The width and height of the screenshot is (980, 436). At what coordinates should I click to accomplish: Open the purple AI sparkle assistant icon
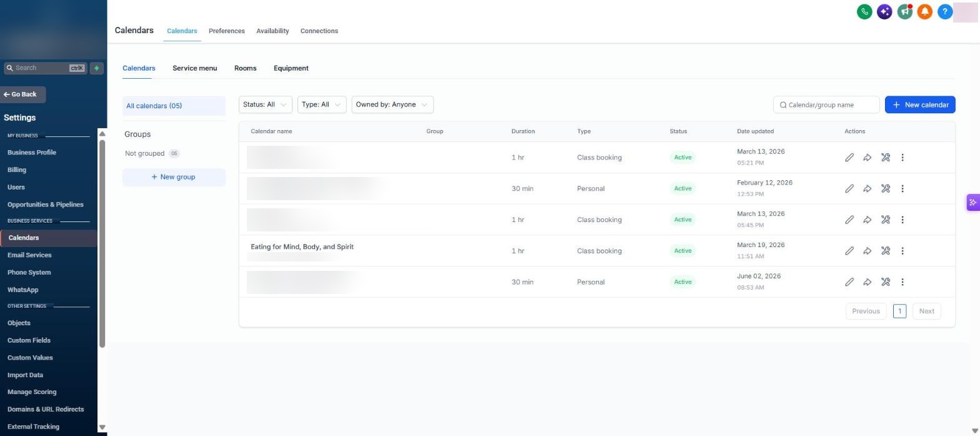[x=884, y=11]
